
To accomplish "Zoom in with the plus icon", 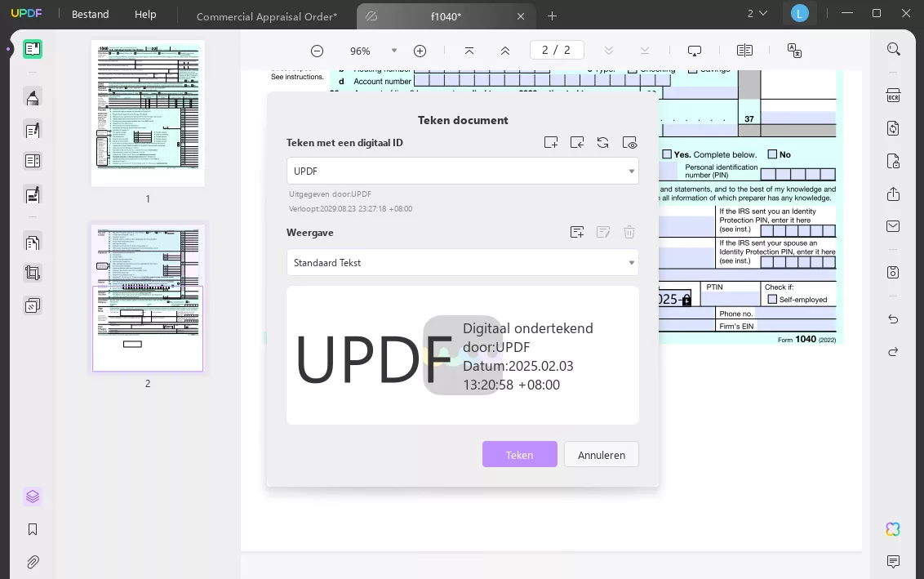I will click(x=420, y=51).
